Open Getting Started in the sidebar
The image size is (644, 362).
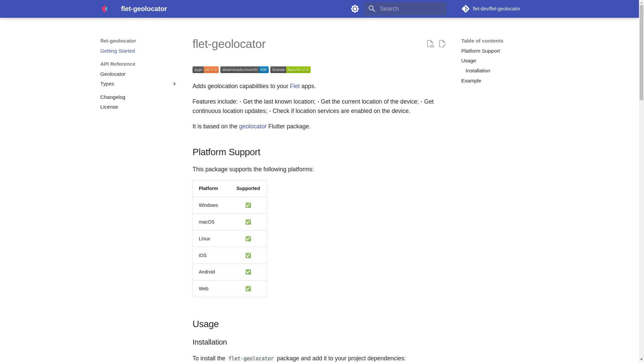[x=117, y=51]
